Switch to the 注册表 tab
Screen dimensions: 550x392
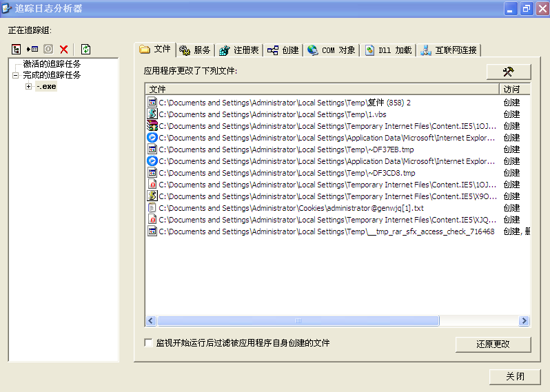[x=239, y=50]
